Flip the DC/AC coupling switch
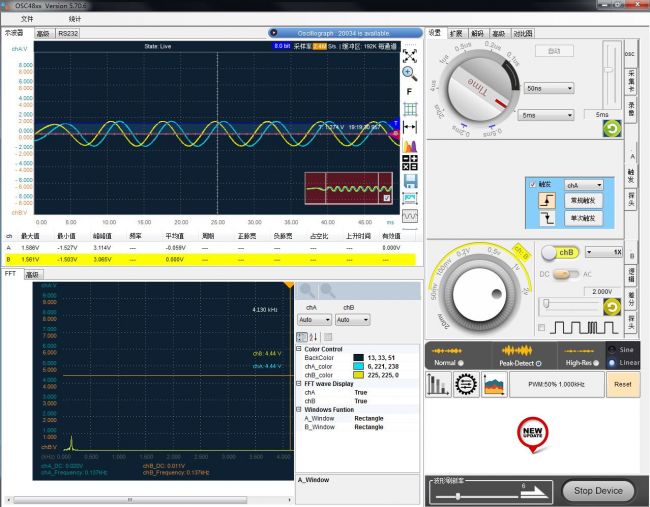The image size is (650, 507). click(565, 274)
